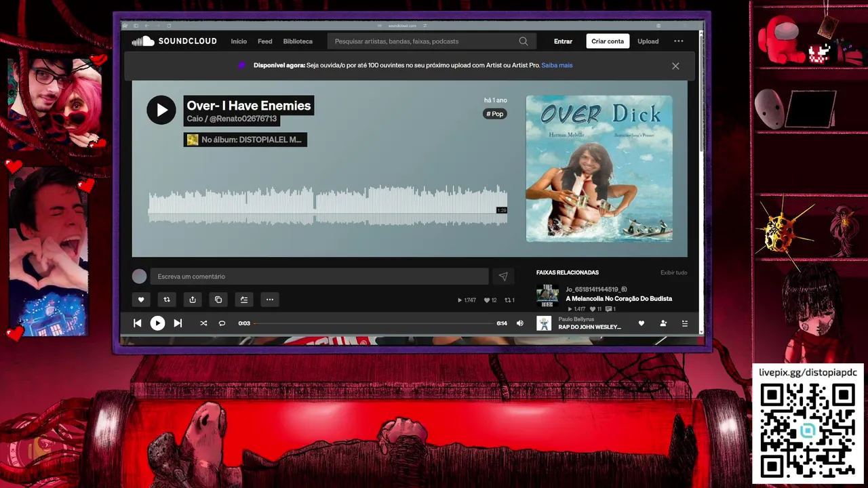Image resolution: width=868 pixels, height=488 pixels.
Task: Open the OVER Dick cover artwork
Action: 599,168
